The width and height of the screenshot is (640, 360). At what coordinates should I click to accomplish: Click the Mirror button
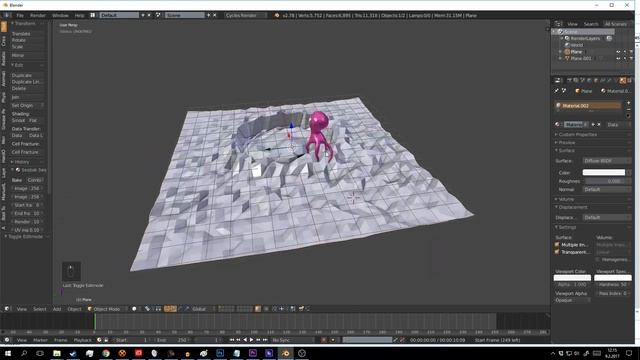pyautogui.click(x=27, y=56)
